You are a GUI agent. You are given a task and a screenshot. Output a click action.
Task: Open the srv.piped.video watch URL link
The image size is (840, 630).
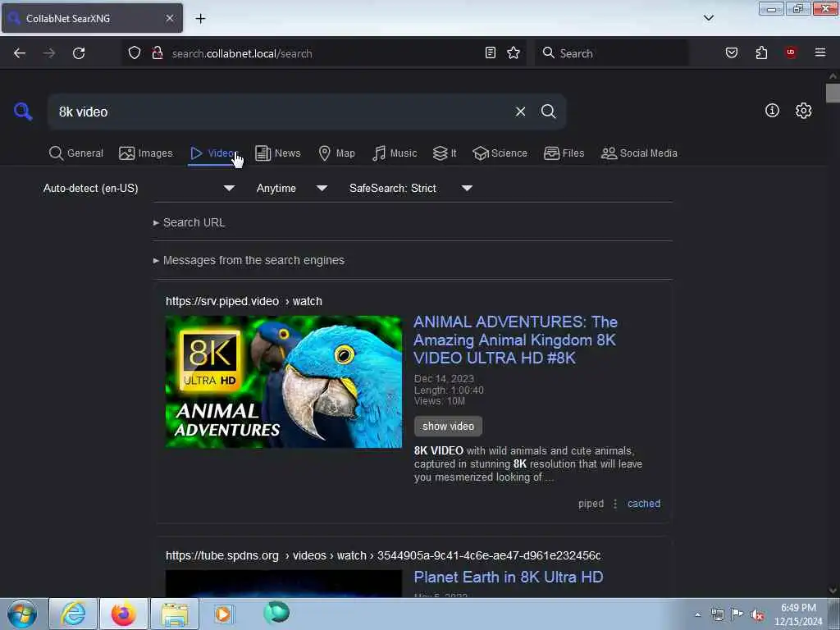tap(244, 301)
